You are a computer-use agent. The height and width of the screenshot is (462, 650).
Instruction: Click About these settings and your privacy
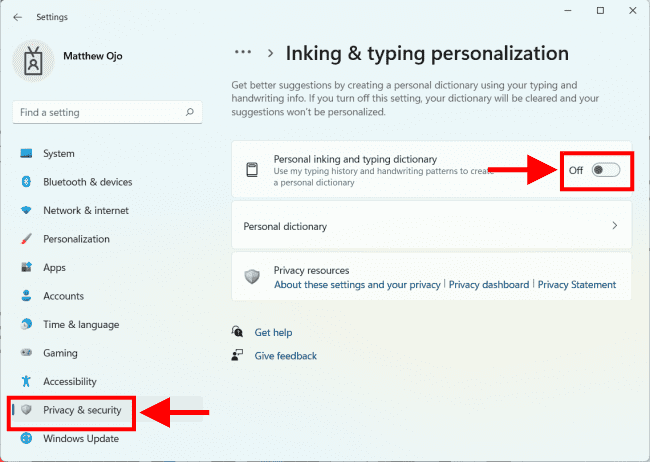click(x=357, y=285)
